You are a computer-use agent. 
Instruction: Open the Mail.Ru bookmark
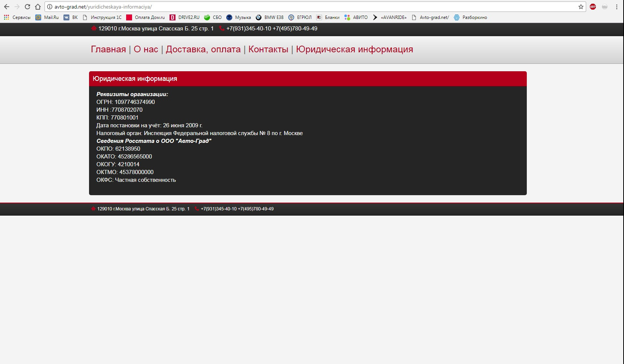tap(47, 17)
